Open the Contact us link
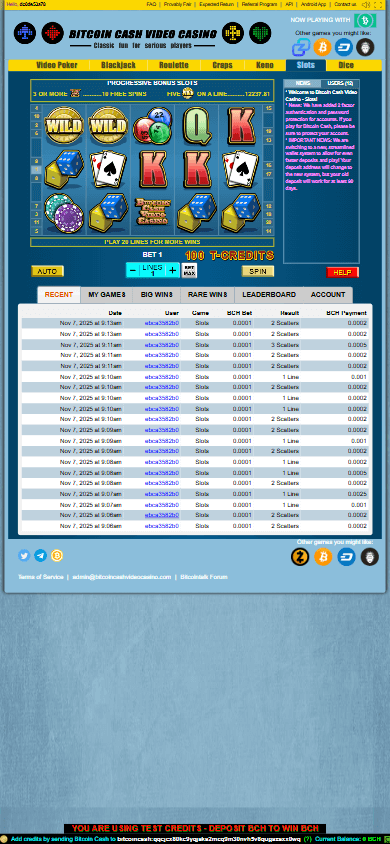This screenshot has height=844, width=390. [345, 4]
